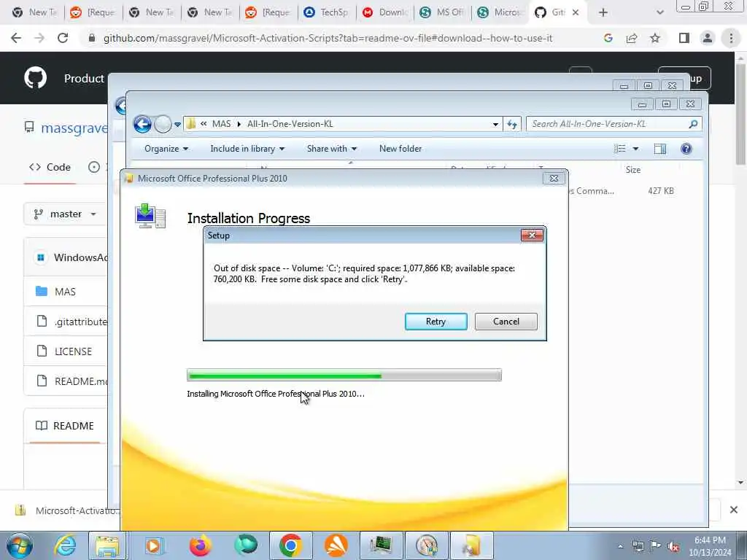The width and height of the screenshot is (747, 560).
Task: Bookmark this page with the star icon
Action: coord(655,38)
